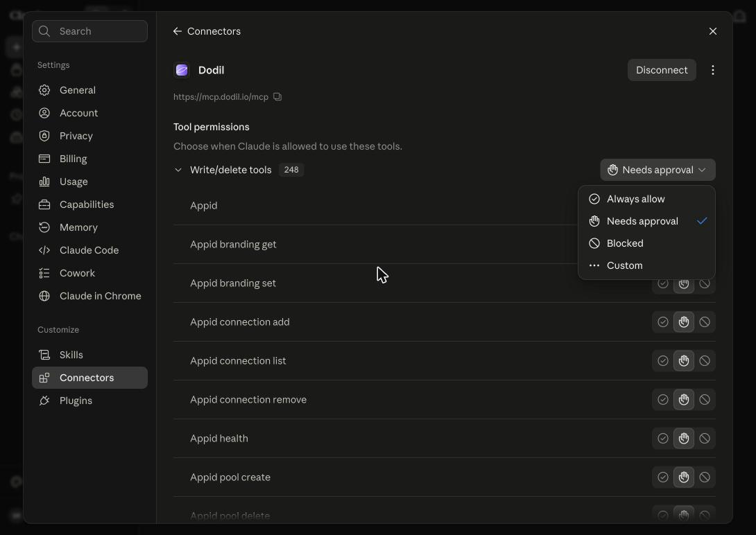Close the settings dialog
This screenshot has width=756, height=535.
(x=712, y=31)
